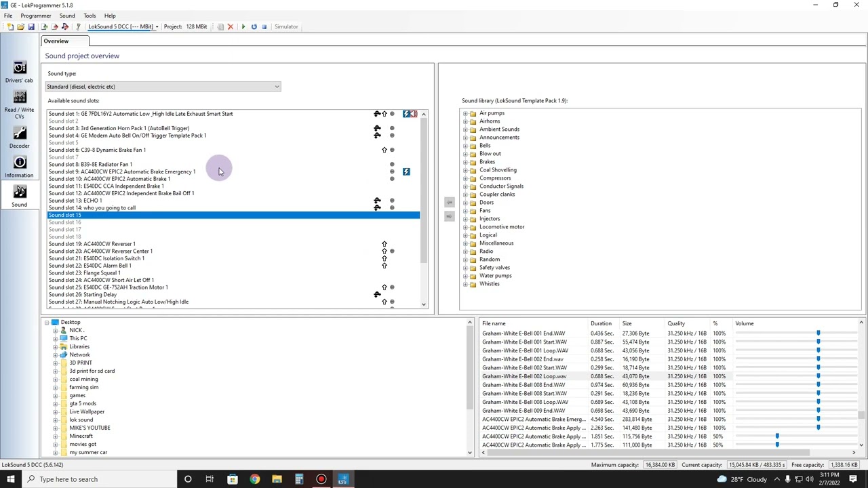This screenshot has height=488, width=868.
Task: Click the wrench tool icon in toolbar
Action: [78, 26]
